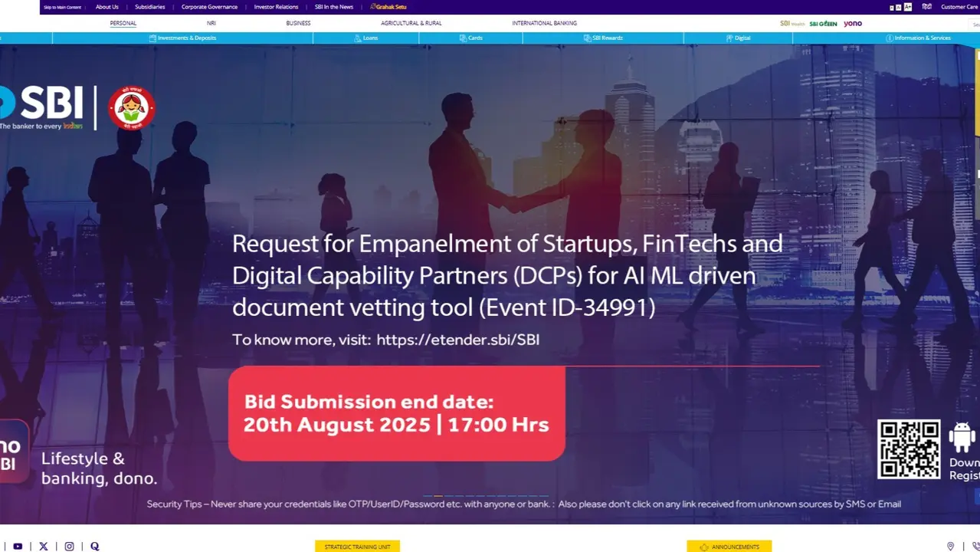Click the Strategic Training Unit button

(357, 547)
